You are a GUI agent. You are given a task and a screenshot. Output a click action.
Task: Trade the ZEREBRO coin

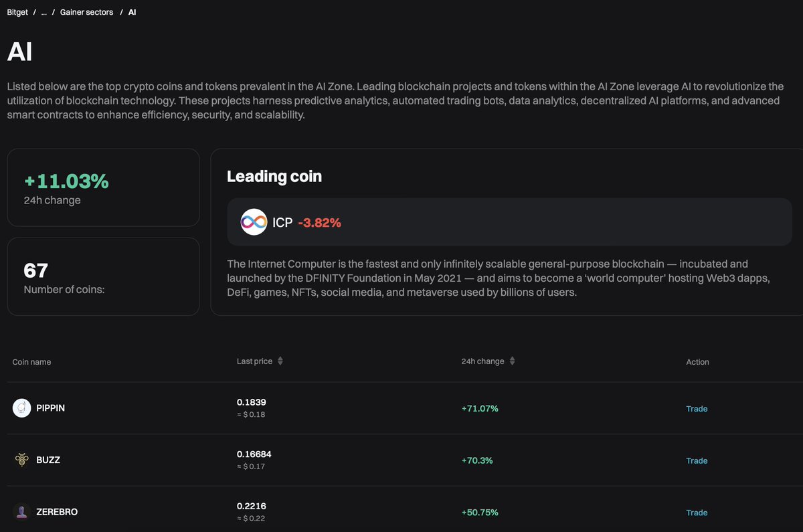(697, 513)
